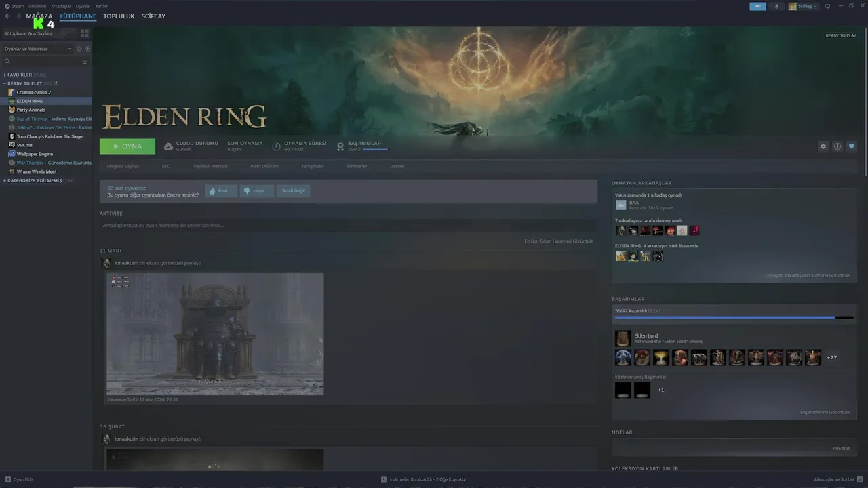This screenshot has height=488, width=868.
Task: Open advanced filter options icon
Action: 85,62
